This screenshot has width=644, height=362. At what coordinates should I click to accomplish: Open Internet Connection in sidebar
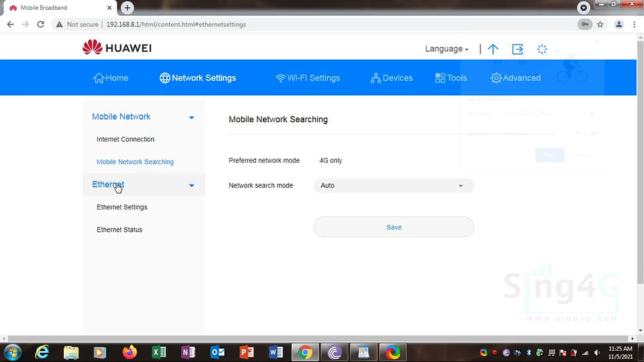pos(126,139)
